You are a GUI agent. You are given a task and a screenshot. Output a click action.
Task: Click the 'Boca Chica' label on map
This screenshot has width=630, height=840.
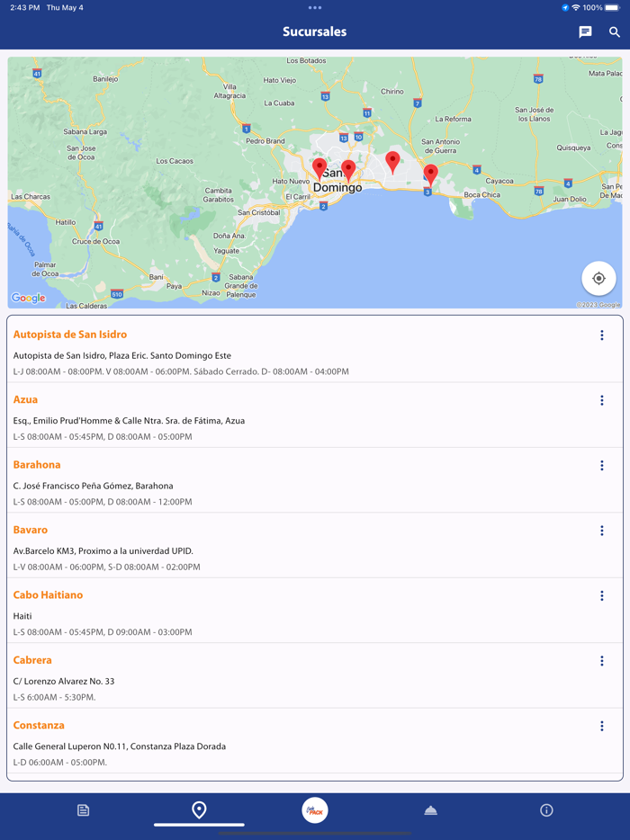[x=481, y=195]
